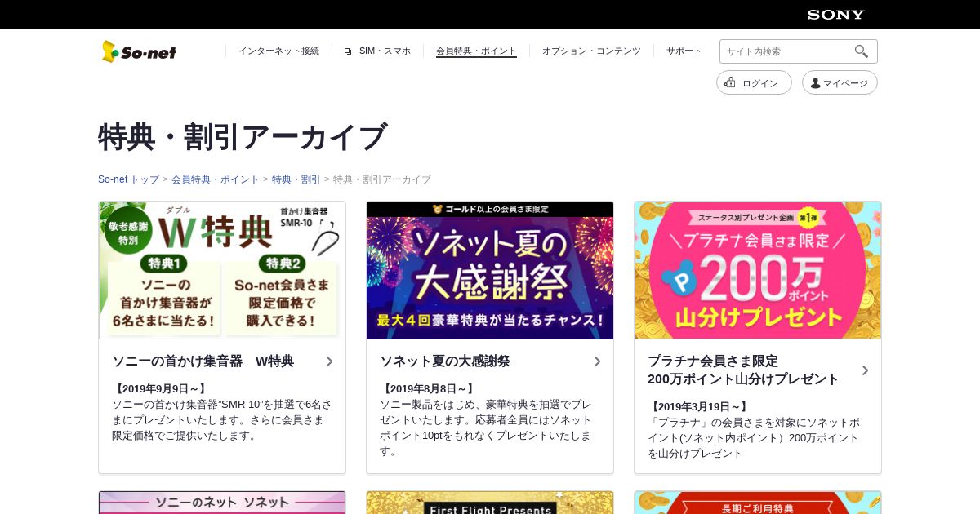Open the オプション・コンテンツ menu
Viewport: 980px width, 514px height.
[x=591, y=51]
